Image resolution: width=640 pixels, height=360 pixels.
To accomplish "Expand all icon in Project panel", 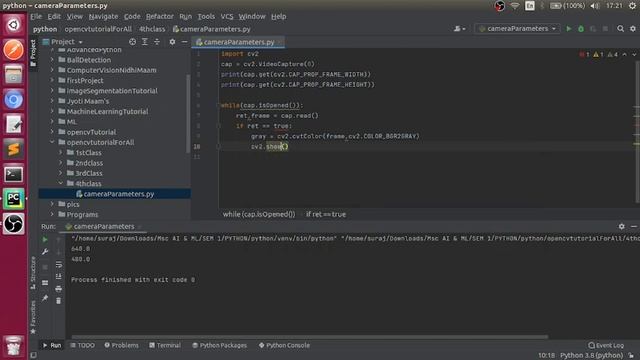I will [x=144, y=42].
